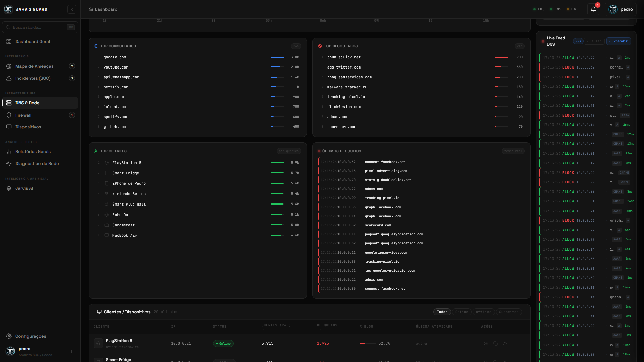
Task: Open the pedro profile options menu
Action: 71,351
